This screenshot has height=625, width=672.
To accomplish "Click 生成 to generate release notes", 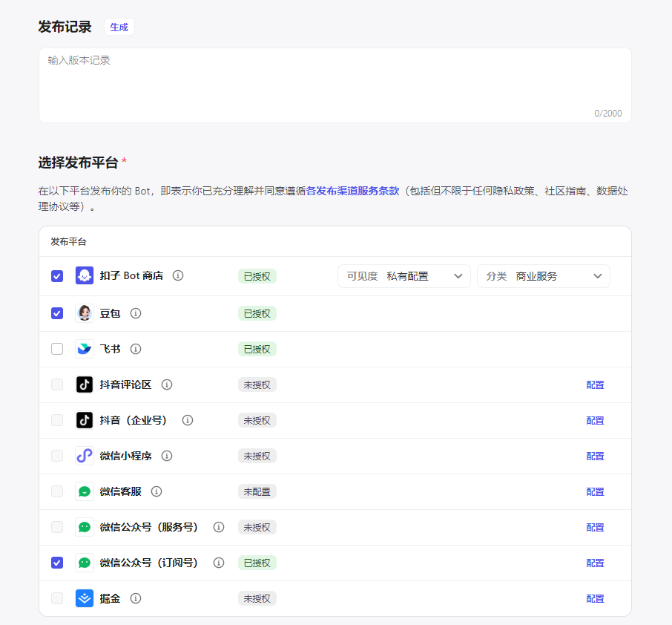I will [x=119, y=27].
